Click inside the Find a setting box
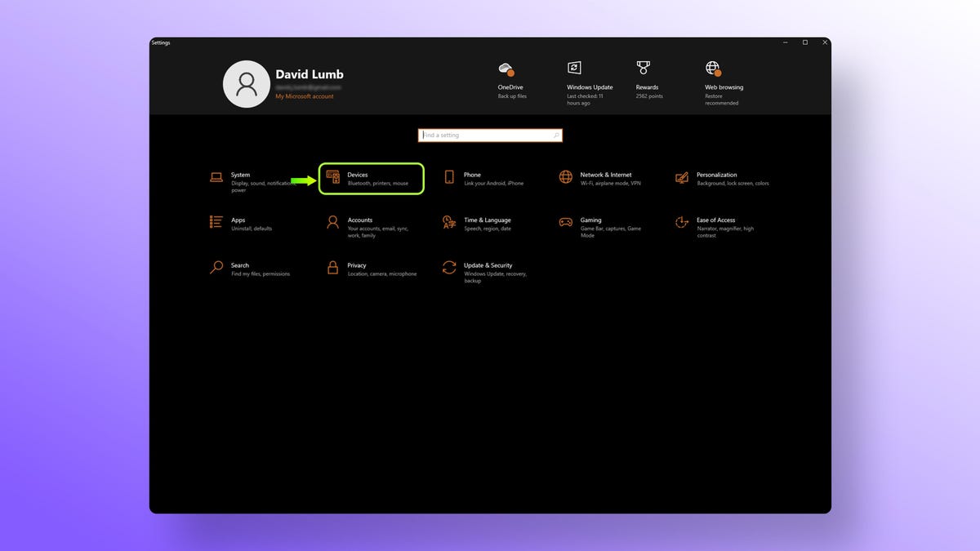This screenshot has width=980, height=551. click(x=488, y=135)
